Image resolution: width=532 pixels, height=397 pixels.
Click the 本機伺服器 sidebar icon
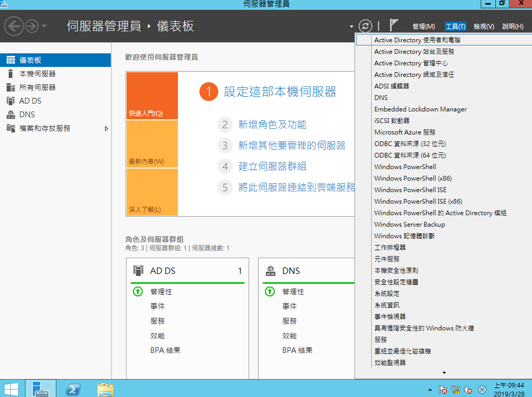pyautogui.click(x=11, y=74)
